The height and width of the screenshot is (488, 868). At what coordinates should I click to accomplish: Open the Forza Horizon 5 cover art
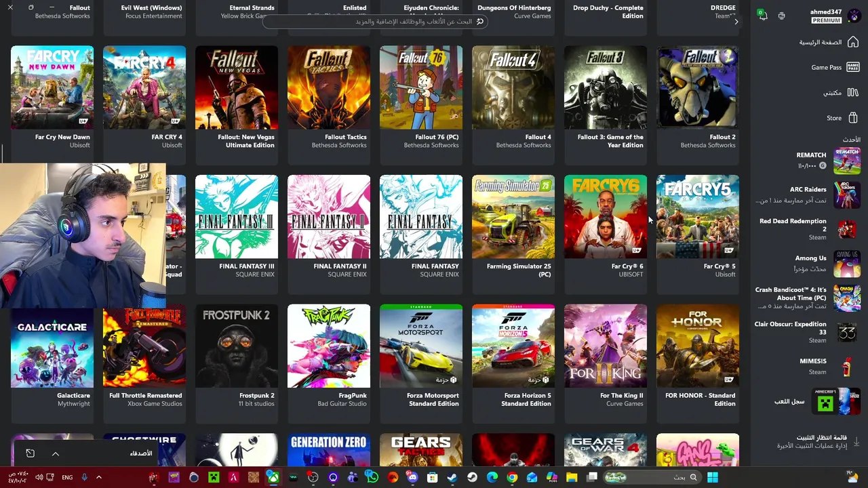pos(513,346)
